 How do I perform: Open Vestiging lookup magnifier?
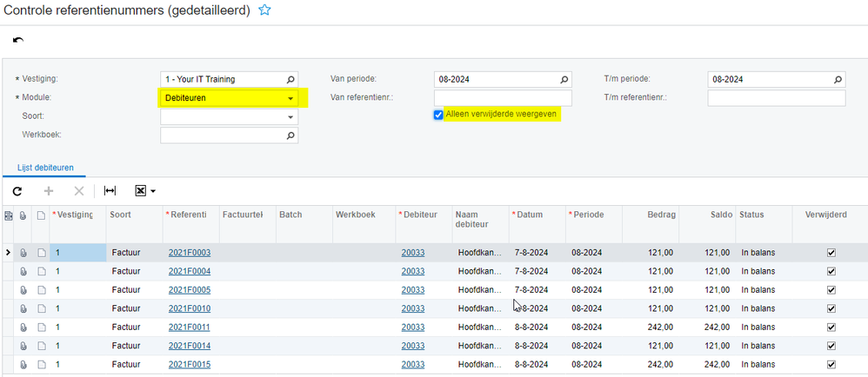tap(290, 79)
